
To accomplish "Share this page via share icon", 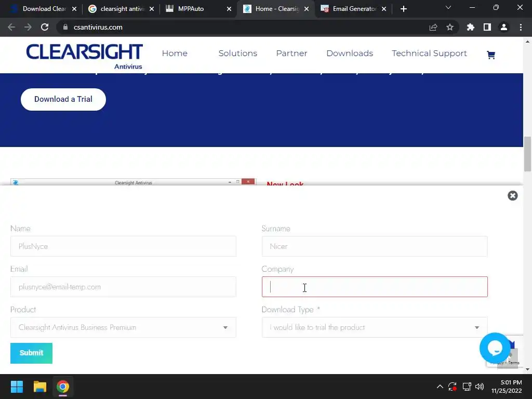I will pos(433,27).
